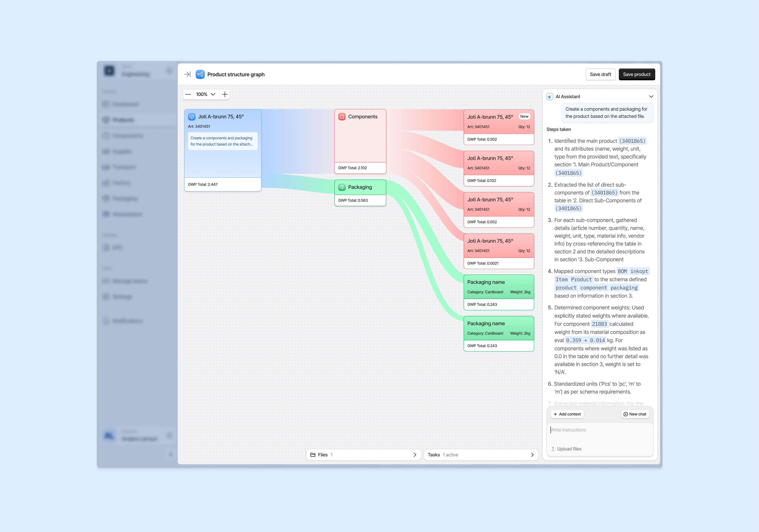This screenshot has width=759, height=532.
Task: Click the prompt note in product node
Action: [223, 141]
